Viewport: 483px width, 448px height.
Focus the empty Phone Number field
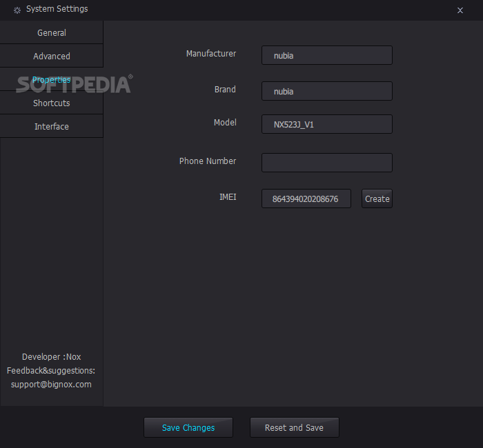[x=327, y=163]
